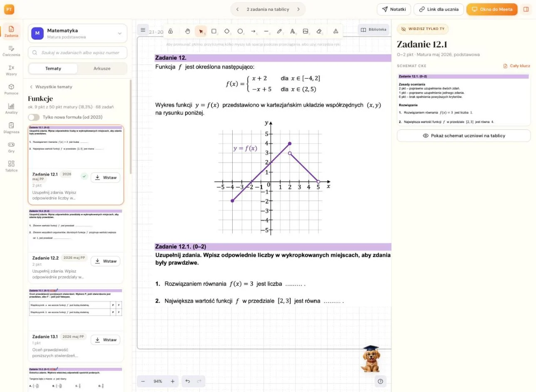Open Notatki notes

point(394,9)
